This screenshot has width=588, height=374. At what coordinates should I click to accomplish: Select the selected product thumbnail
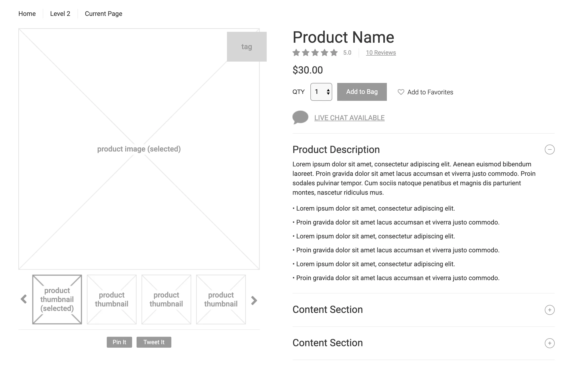tap(57, 299)
